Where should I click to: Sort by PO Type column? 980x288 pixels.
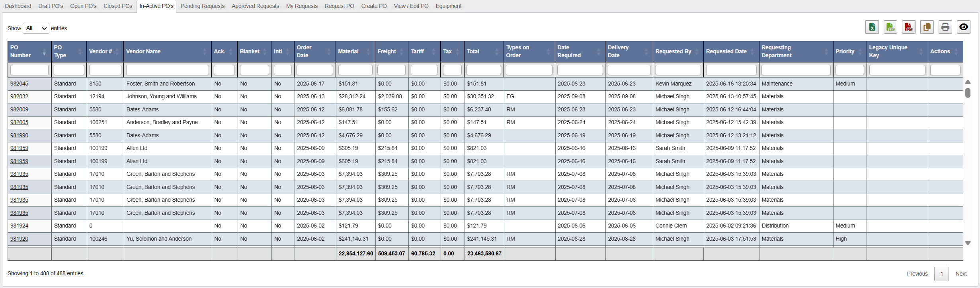pos(69,51)
